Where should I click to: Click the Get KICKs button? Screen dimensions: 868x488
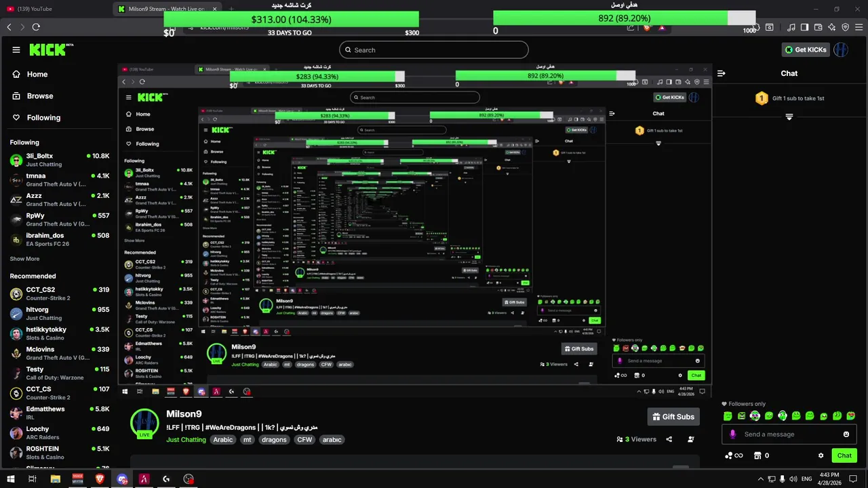pyautogui.click(x=806, y=49)
